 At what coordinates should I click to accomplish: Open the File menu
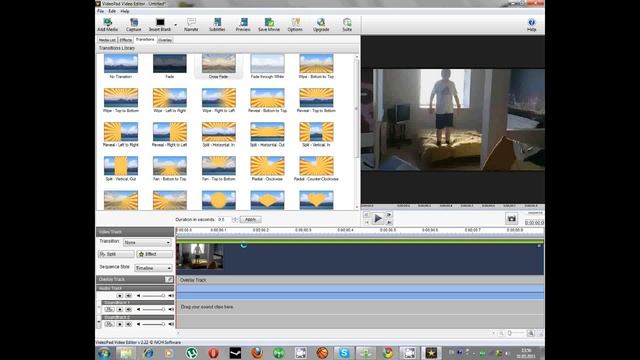point(100,11)
